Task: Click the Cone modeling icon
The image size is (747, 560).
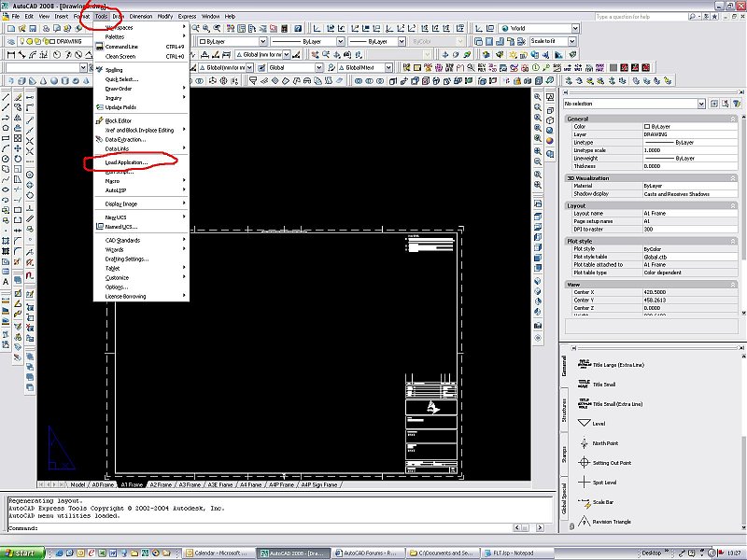Action: [x=44, y=81]
